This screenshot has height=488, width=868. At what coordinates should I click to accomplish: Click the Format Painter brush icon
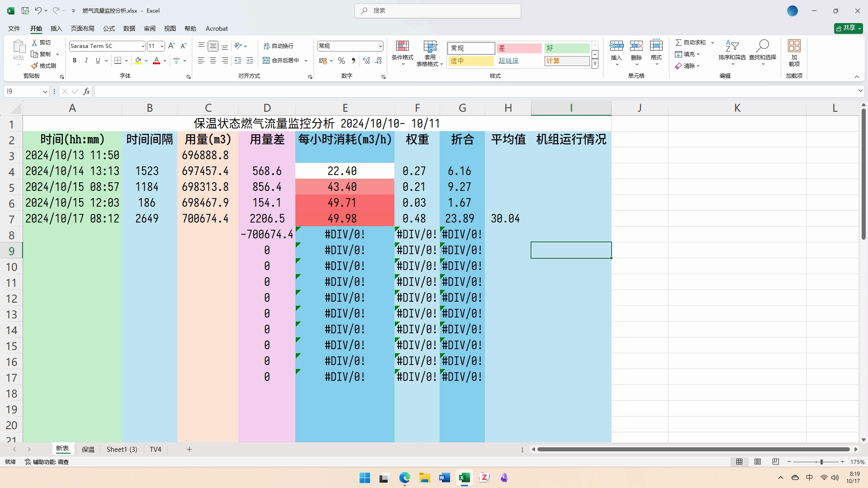pyautogui.click(x=35, y=66)
